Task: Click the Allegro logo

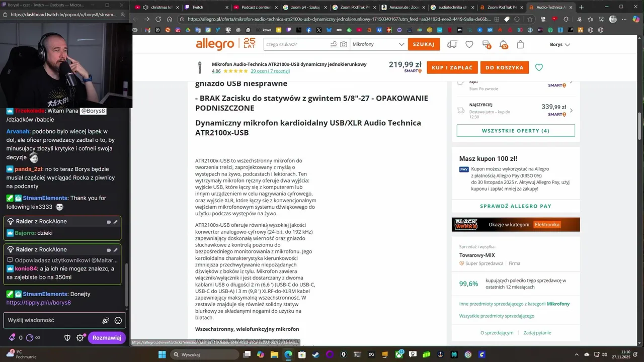Action: (x=215, y=44)
